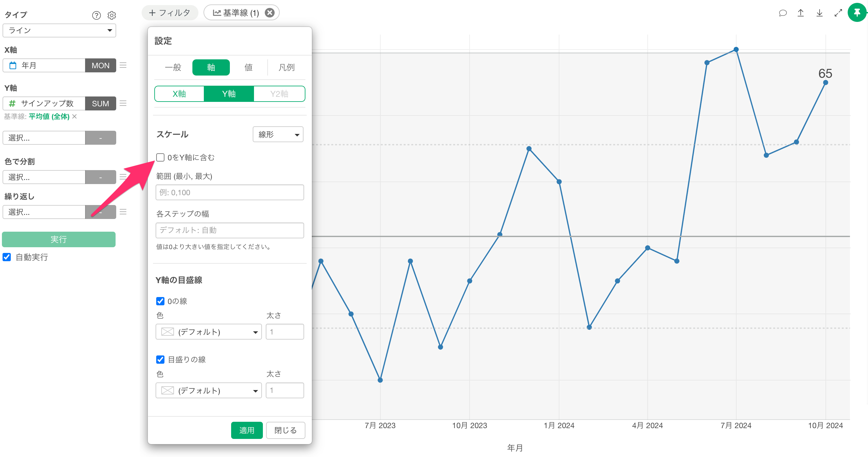Viewport: 868px width, 457px height.
Task: Expand chart to fullscreen
Action: pos(838,13)
